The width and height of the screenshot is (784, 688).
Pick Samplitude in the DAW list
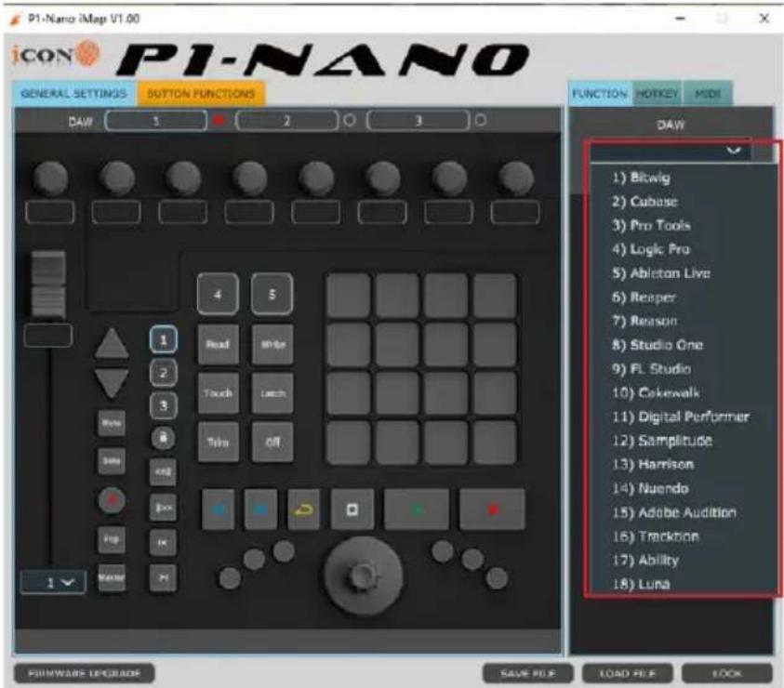(x=662, y=441)
